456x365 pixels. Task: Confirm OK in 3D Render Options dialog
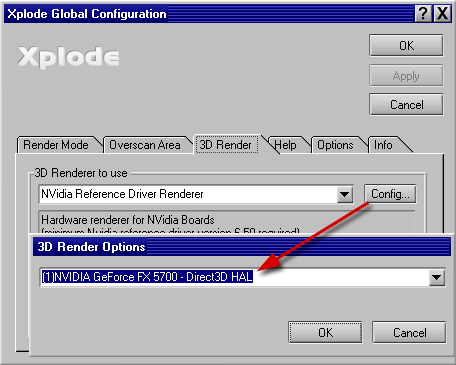click(325, 332)
